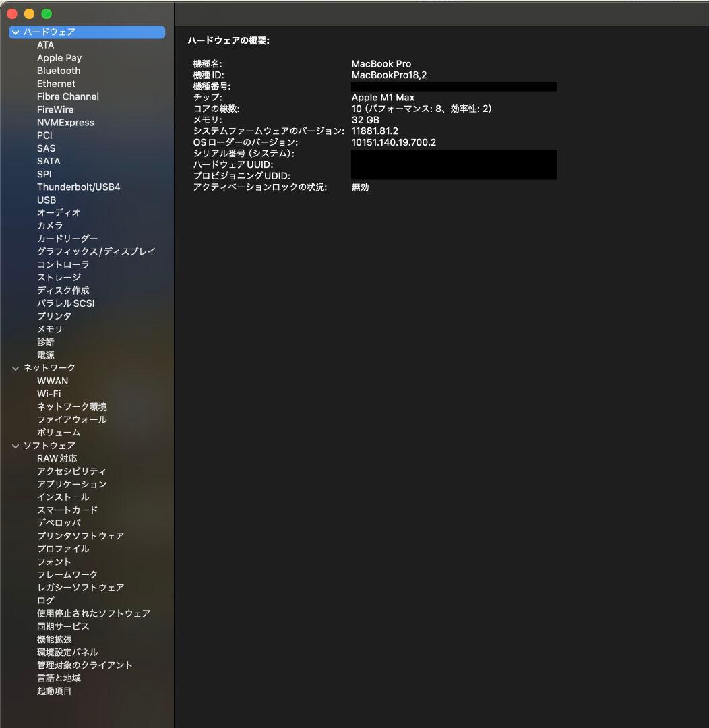Image resolution: width=709 pixels, height=728 pixels.
Task: Select カメラ in the sidebar
Action: [50, 226]
